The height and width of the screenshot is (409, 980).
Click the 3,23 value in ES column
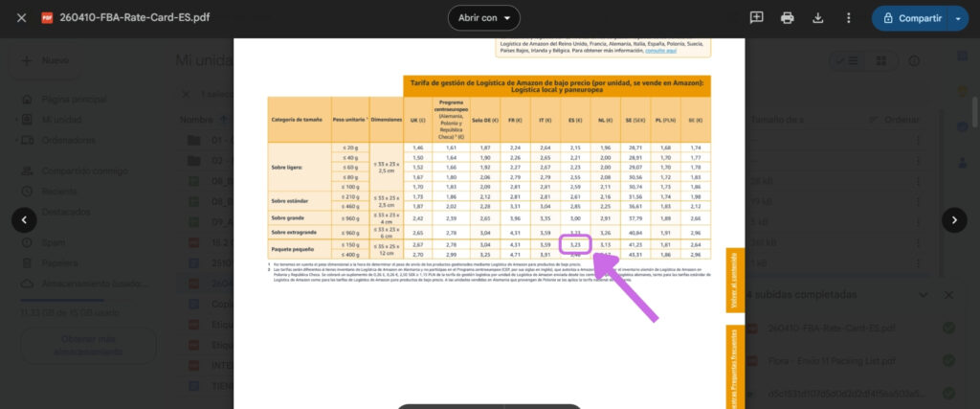(x=575, y=244)
